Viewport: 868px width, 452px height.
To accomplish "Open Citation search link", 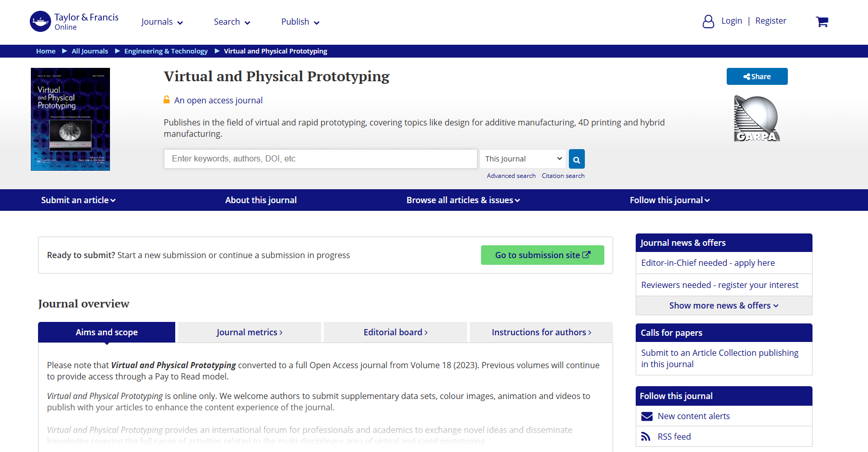I will tap(563, 176).
